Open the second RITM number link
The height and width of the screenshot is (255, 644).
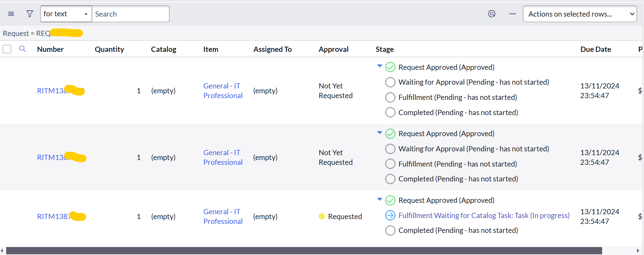[x=61, y=157]
